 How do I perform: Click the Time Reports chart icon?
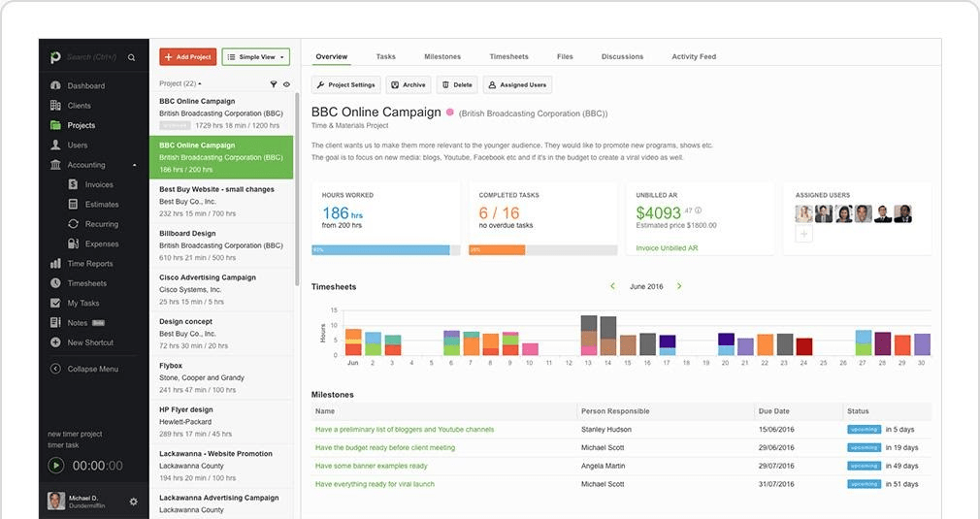click(55, 264)
